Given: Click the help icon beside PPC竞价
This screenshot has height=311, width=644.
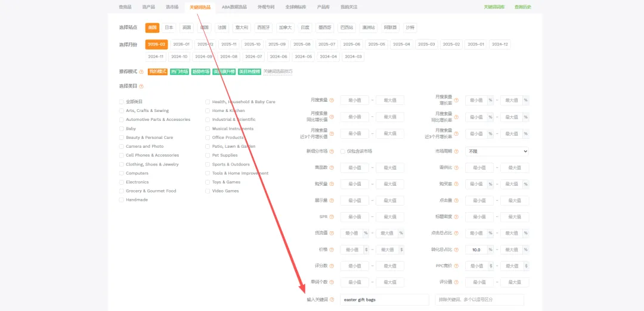Looking at the screenshot, I should coord(456,266).
